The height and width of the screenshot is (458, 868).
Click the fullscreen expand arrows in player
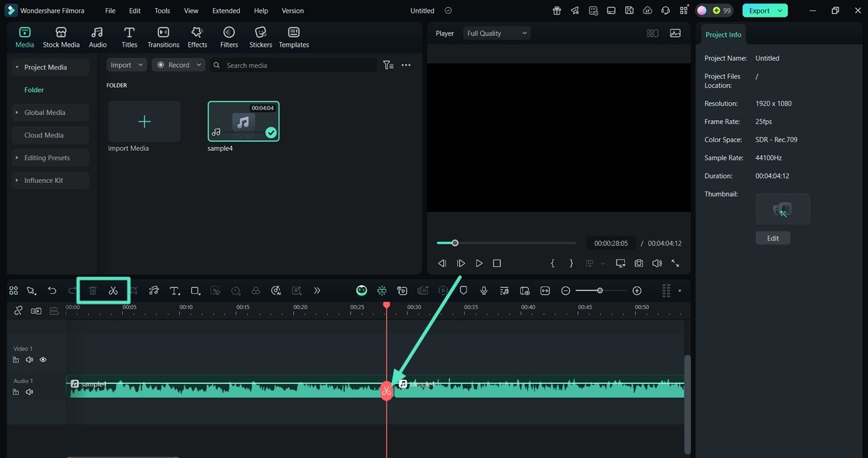point(675,264)
